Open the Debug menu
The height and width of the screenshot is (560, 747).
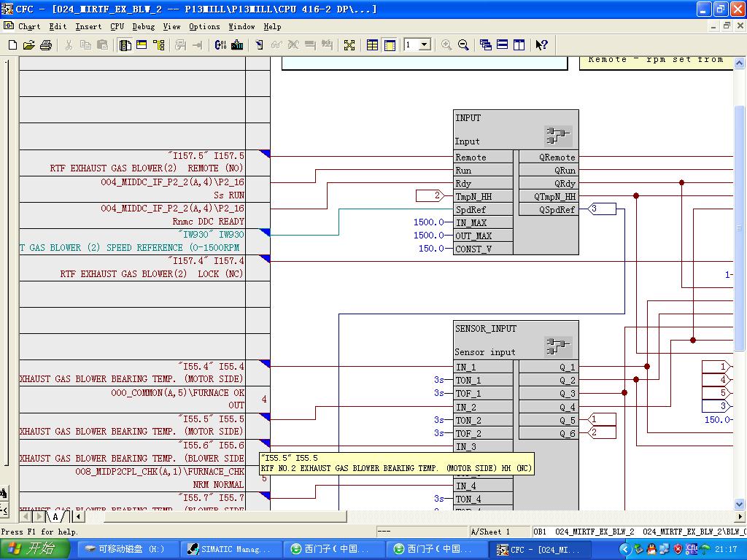[x=144, y=26]
